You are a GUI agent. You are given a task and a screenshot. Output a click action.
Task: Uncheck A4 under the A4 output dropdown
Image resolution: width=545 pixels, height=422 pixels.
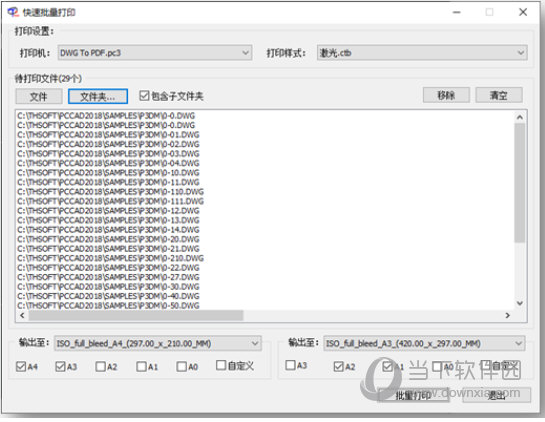tap(21, 366)
